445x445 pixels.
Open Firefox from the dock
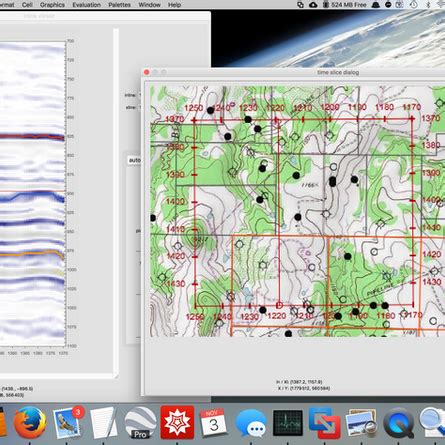click(x=30, y=422)
